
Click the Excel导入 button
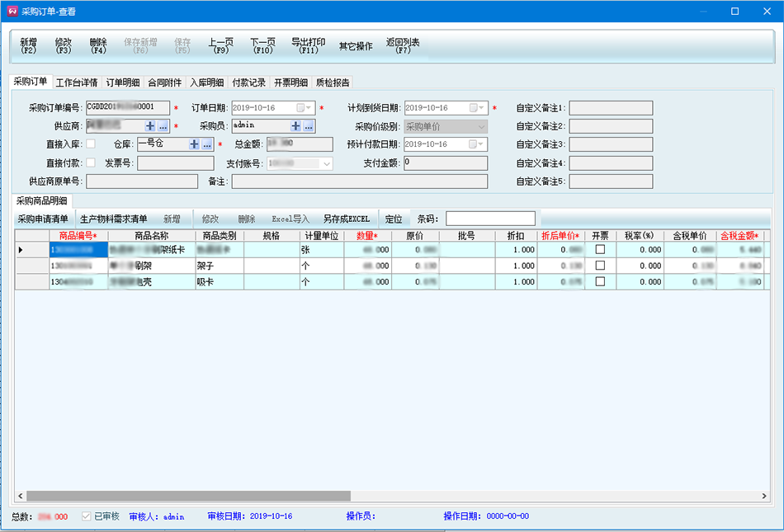click(x=290, y=219)
